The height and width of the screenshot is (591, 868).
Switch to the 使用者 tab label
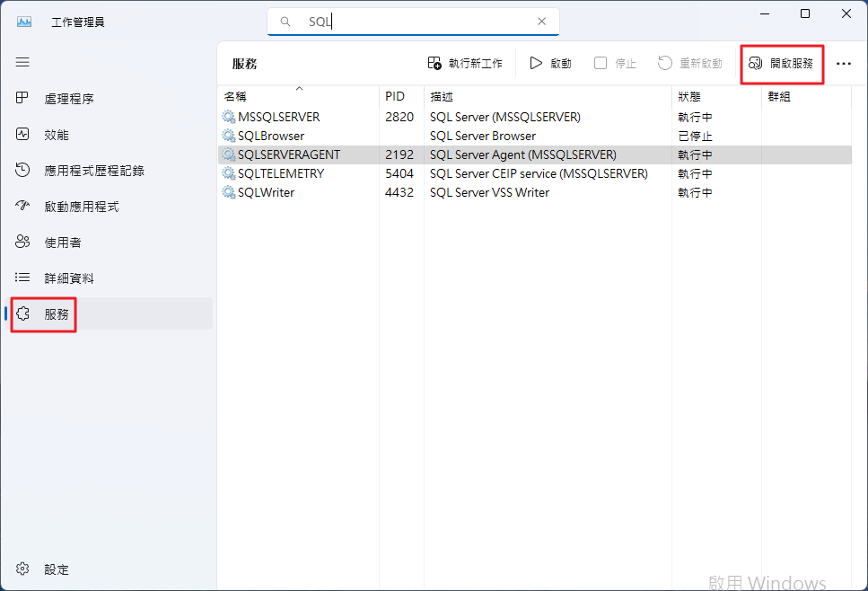(63, 242)
